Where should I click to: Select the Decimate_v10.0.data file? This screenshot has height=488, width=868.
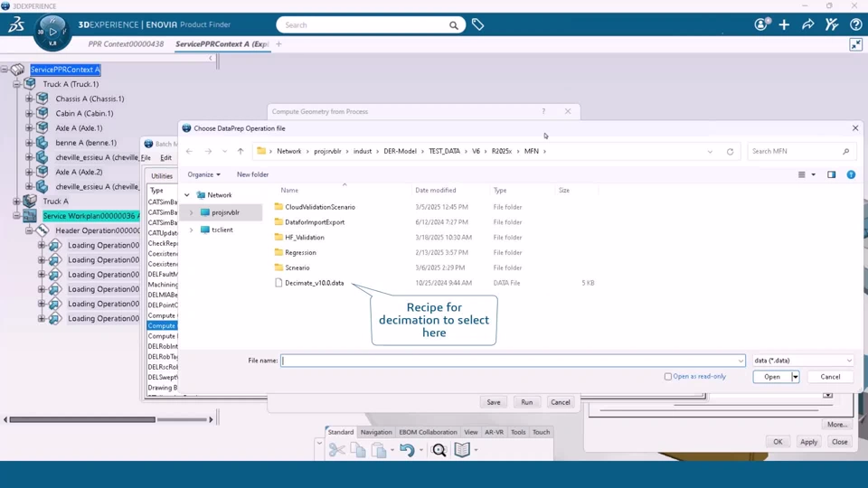(x=315, y=283)
